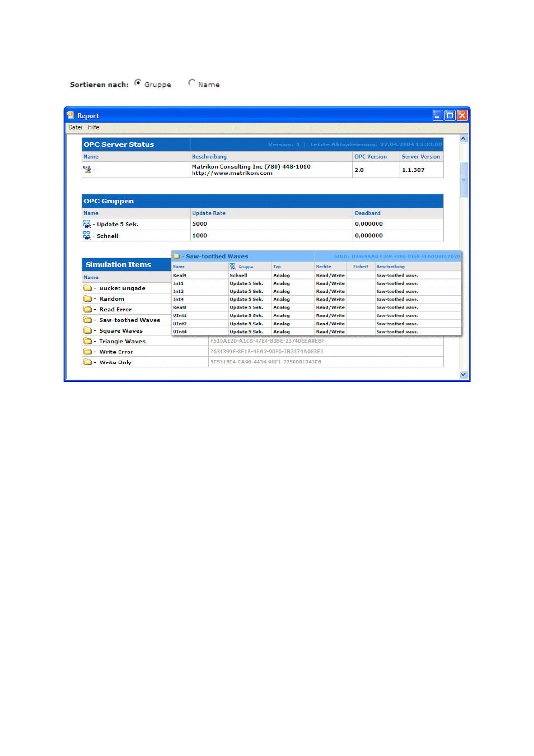
Task: Click the scrollbar up arrow
Action: pyautogui.click(x=463, y=138)
